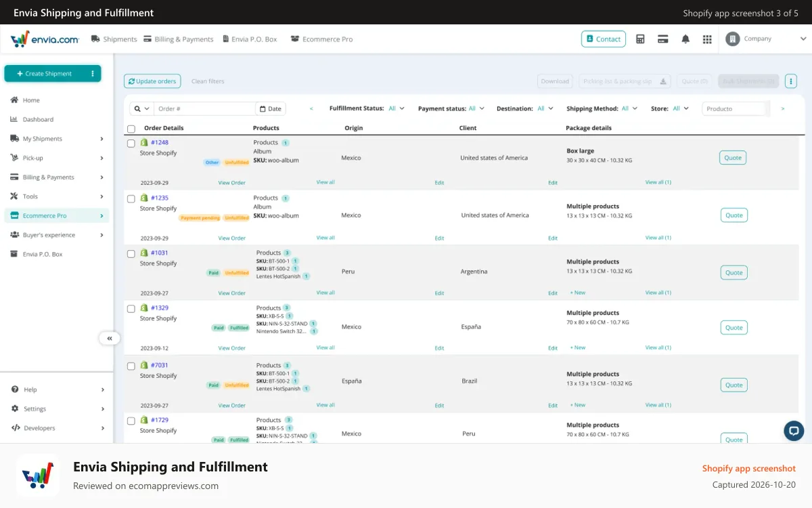812x508 pixels.
Task: Click the Date calendar button
Action: tap(271, 108)
